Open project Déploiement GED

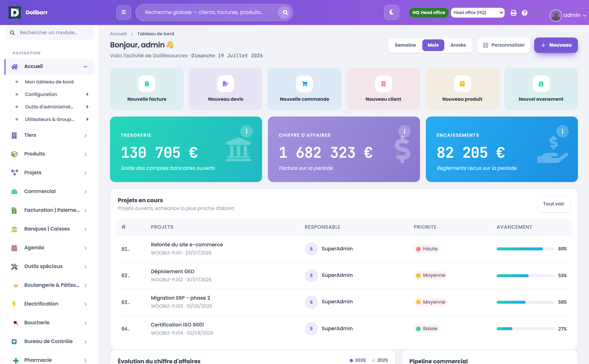click(x=173, y=271)
